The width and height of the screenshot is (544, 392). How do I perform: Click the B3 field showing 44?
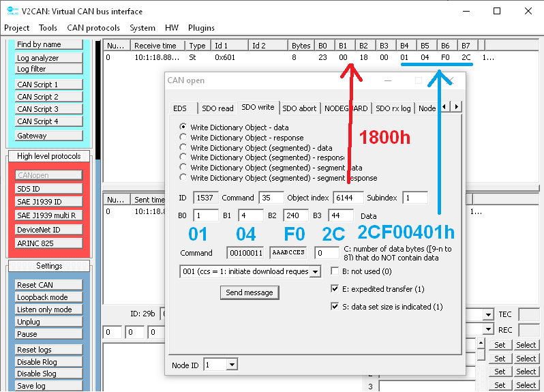(x=341, y=215)
